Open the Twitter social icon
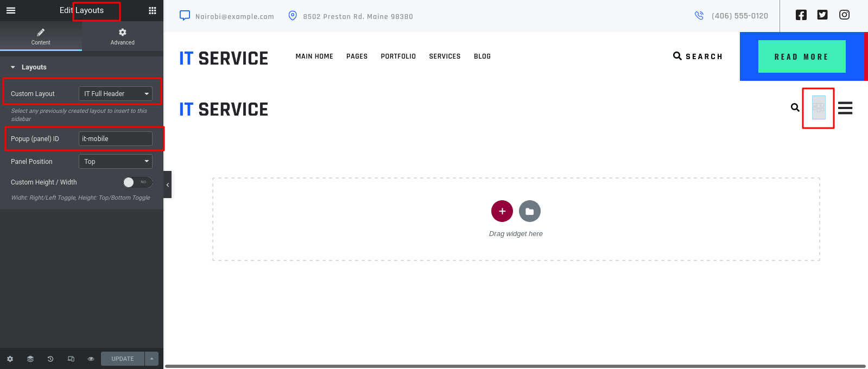Image resolution: width=868 pixels, height=369 pixels. (822, 15)
